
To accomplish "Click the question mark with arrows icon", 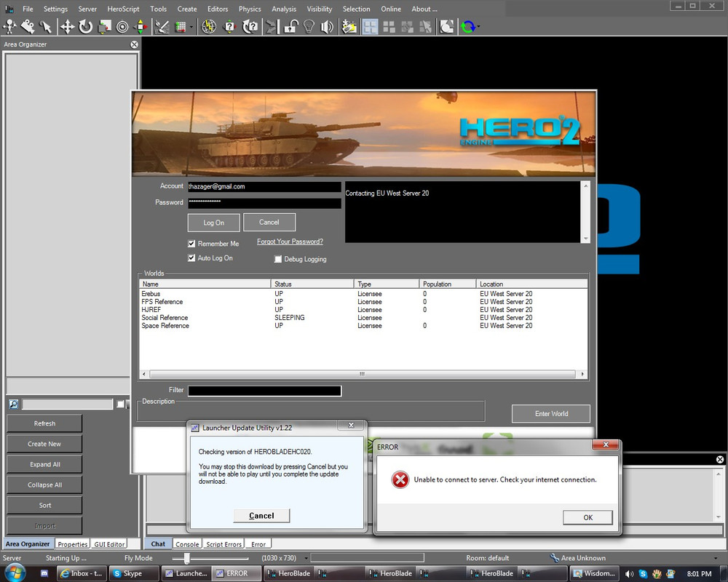I will click(x=229, y=27).
